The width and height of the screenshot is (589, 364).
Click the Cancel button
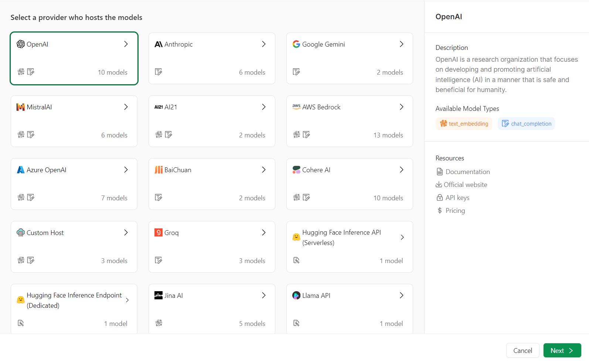tap(522, 350)
